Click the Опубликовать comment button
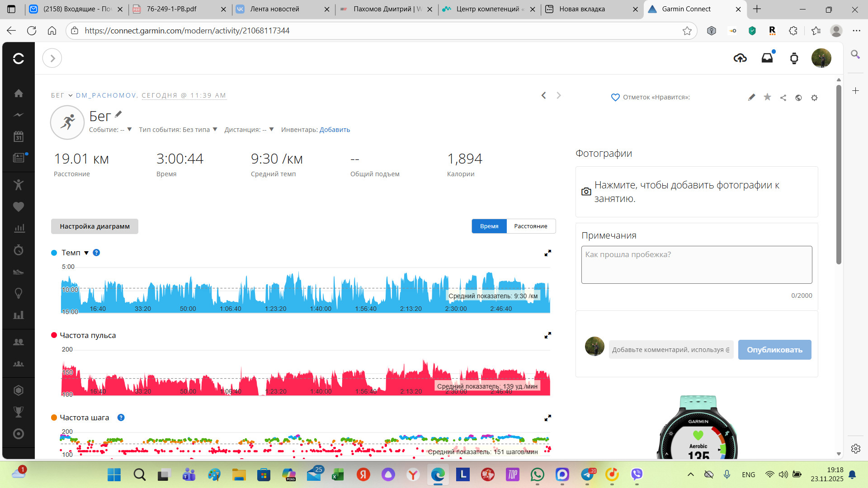 click(774, 350)
